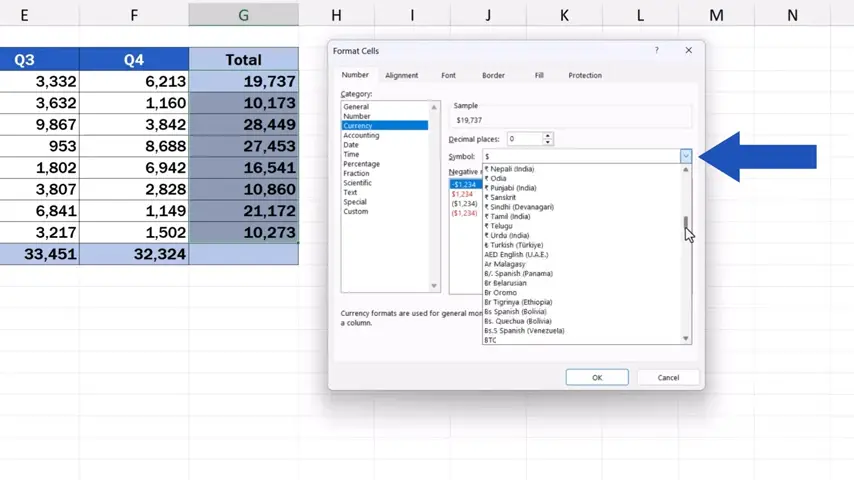The height and width of the screenshot is (480, 854).
Task: Pick the Custom category
Action: (x=356, y=211)
